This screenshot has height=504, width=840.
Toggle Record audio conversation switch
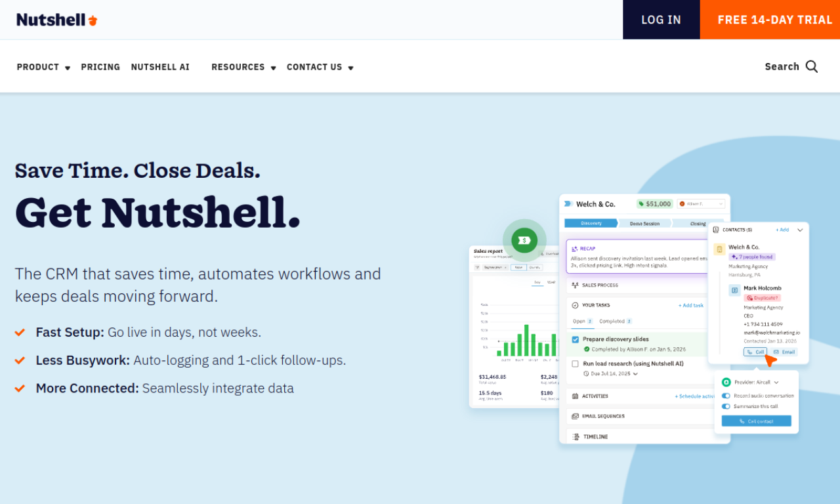coord(726,396)
